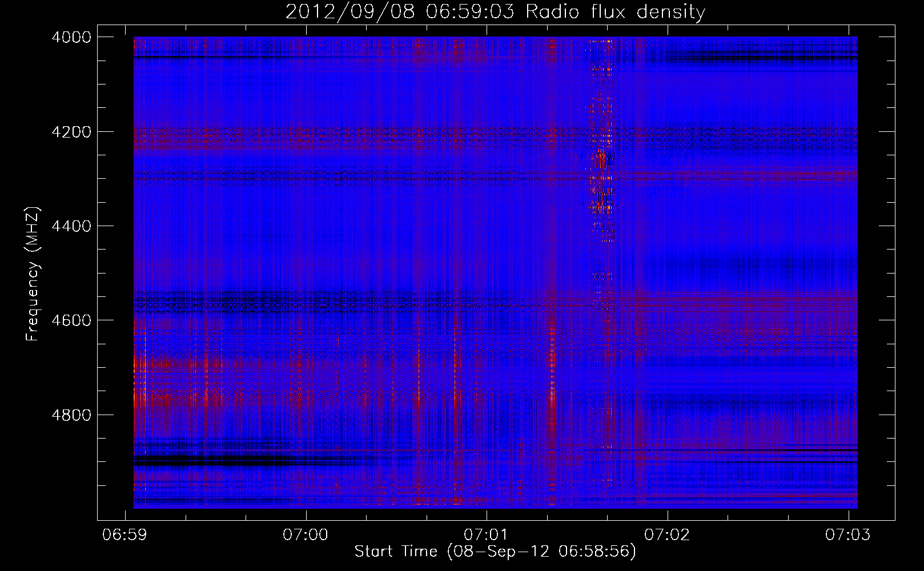924x571 pixels.
Task: Click the 06:59 time tick label
Action: click(124, 534)
